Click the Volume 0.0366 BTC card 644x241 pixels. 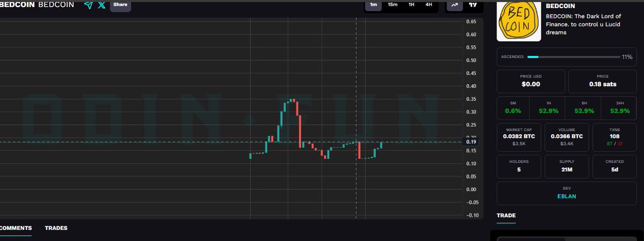566,136
